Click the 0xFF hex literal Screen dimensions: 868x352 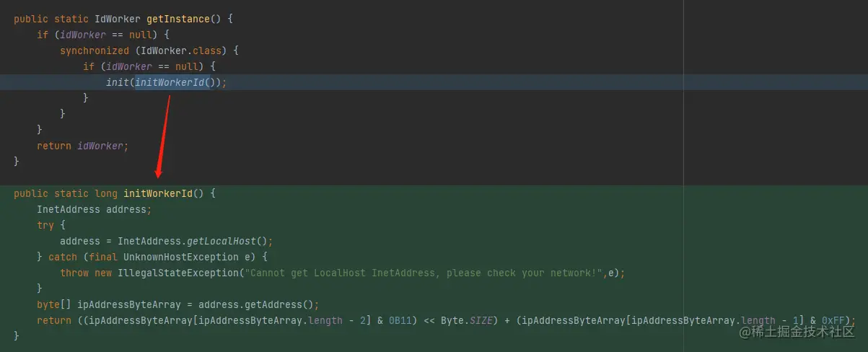(833, 320)
